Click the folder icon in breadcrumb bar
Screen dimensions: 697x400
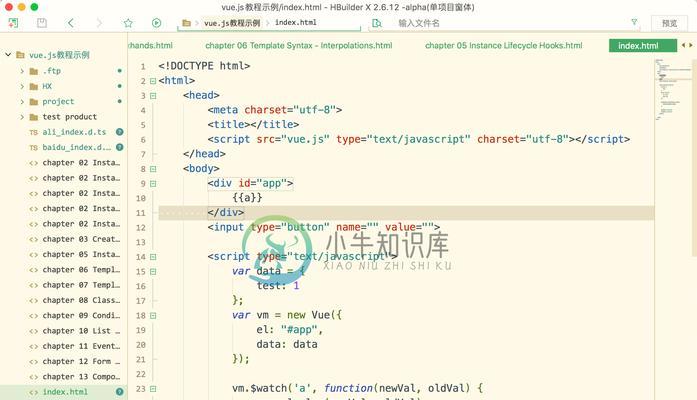tap(186, 23)
